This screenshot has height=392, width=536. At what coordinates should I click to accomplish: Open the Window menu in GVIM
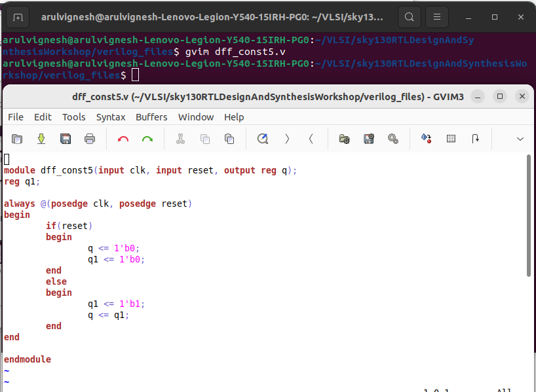click(x=196, y=117)
